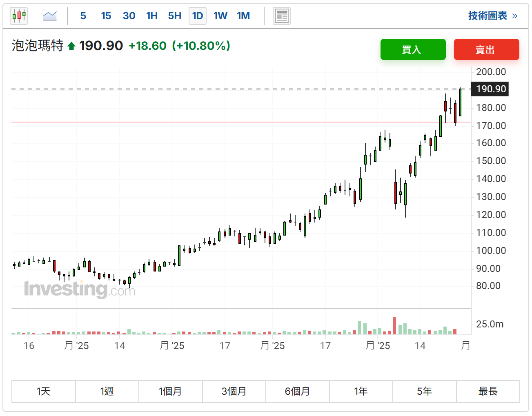Select the 1D daily interval
This screenshot has width=532, height=416.
pyautogui.click(x=198, y=16)
